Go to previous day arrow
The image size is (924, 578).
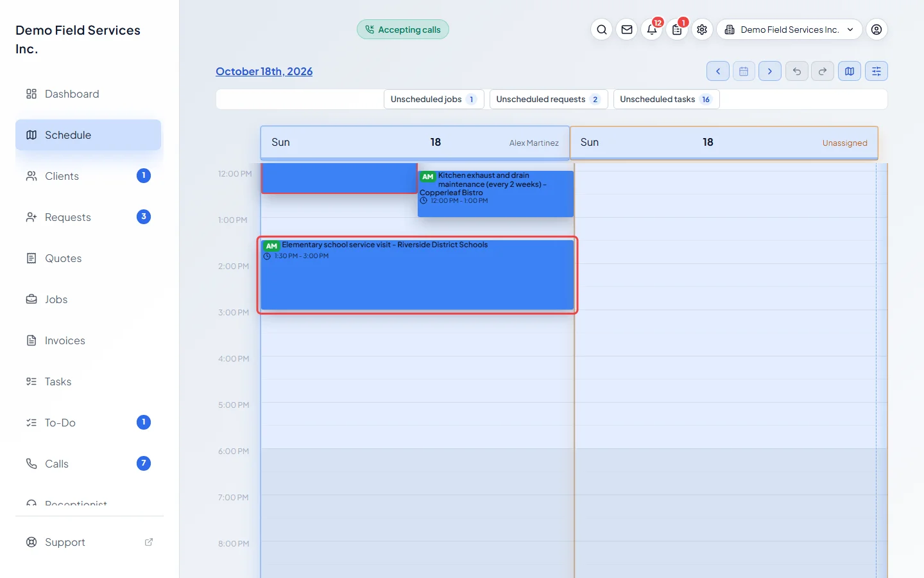coord(718,71)
